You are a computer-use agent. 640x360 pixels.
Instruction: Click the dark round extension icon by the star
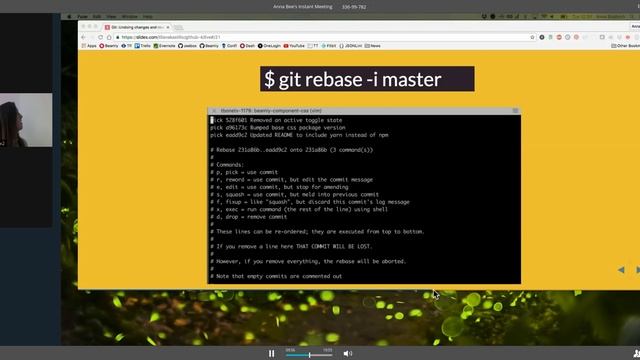(x=542, y=37)
